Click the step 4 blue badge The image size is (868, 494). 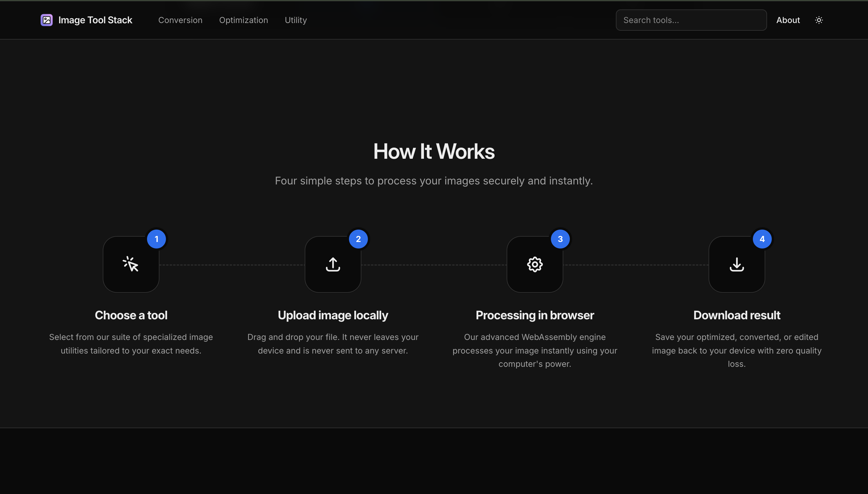(x=762, y=239)
